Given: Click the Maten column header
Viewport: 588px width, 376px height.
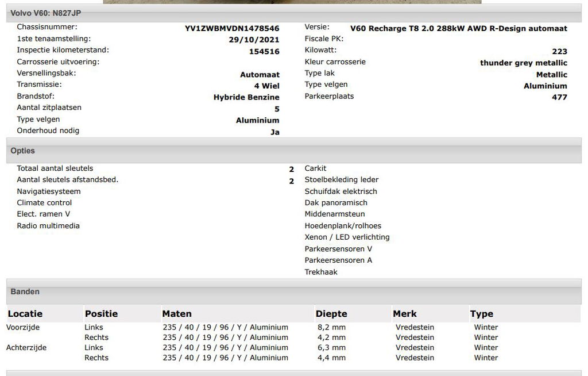Looking at the screenshot, I should coord(177,314).
